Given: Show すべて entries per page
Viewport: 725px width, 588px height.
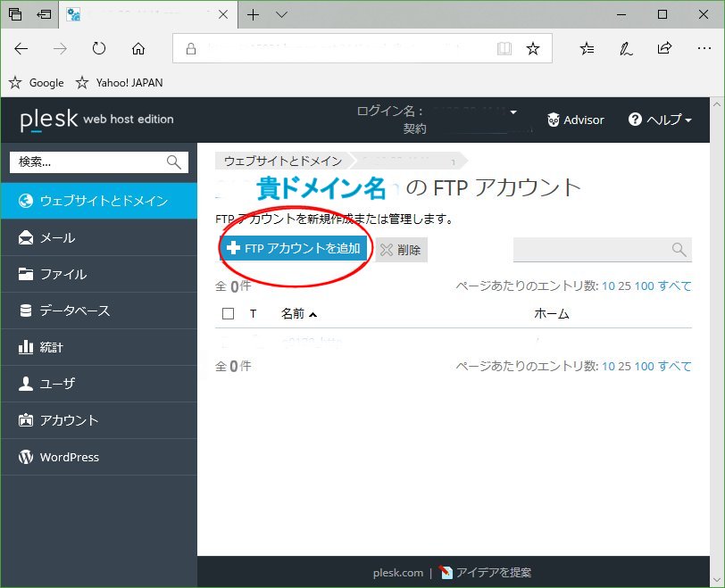Looking at the screenshot, I should (x=676, y=286).
